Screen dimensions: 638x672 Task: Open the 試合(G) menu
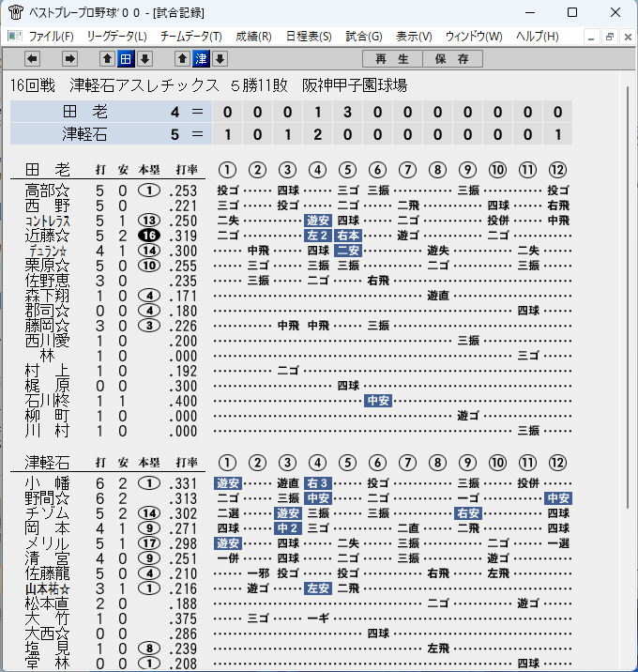[x=364, y=37]
